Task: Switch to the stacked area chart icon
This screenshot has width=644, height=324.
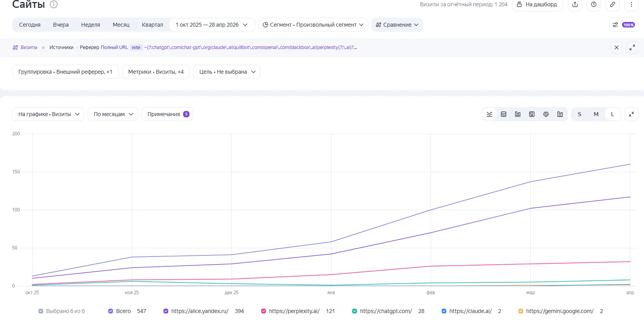Action: point(504,114)
